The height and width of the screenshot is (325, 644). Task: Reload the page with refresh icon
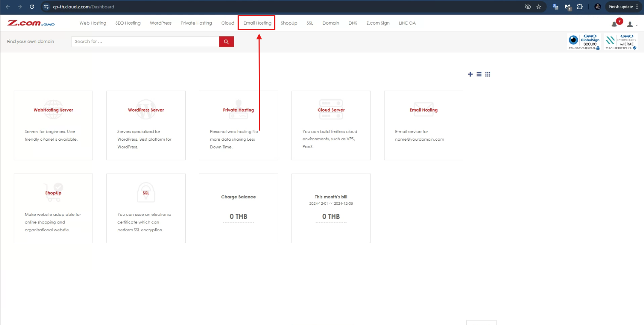click(32, 7)
